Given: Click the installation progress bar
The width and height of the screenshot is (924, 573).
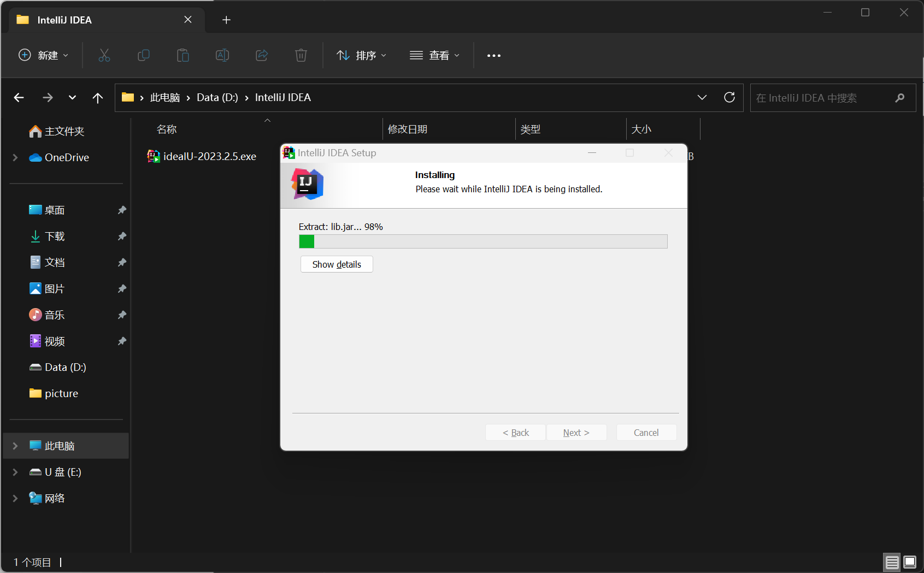Looking at the screenshot, I should pos(483,241).
